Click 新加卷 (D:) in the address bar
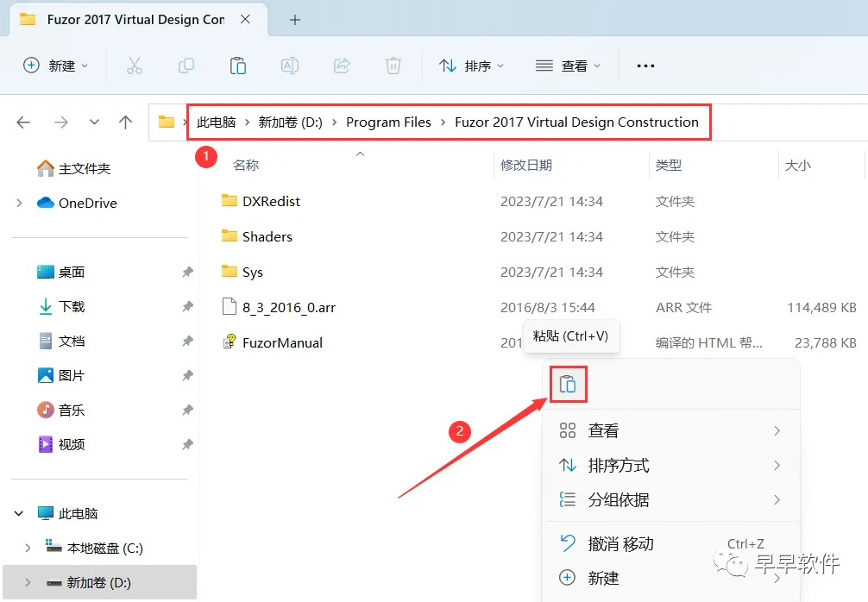Viewport: 868px width, 602px height. [x=290, y=122]
